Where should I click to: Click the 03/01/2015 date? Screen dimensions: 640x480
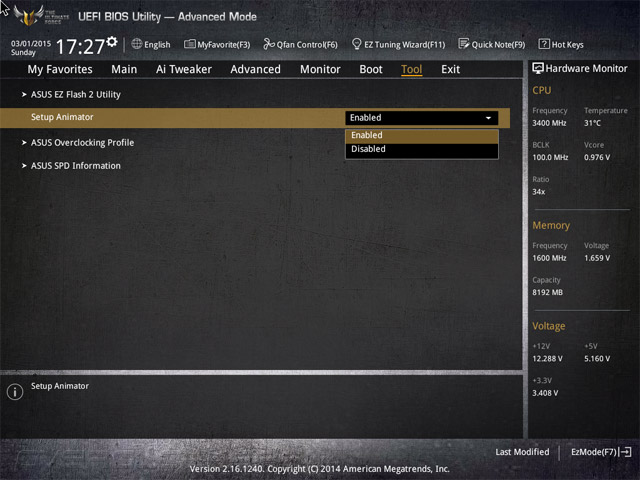click(31, 43)
